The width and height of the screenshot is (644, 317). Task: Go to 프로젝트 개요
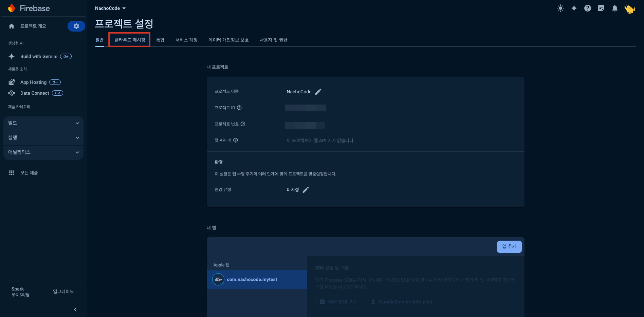[33, 26]
